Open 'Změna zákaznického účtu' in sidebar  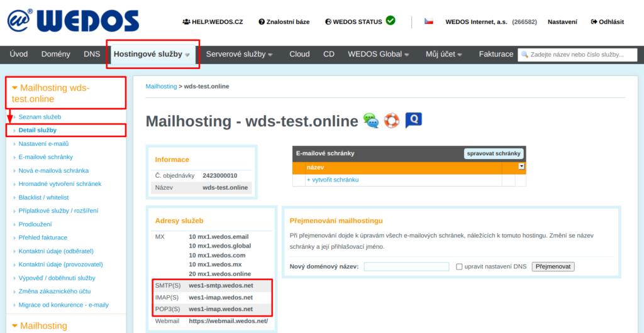pyautogui.click(x=55, y=292)
